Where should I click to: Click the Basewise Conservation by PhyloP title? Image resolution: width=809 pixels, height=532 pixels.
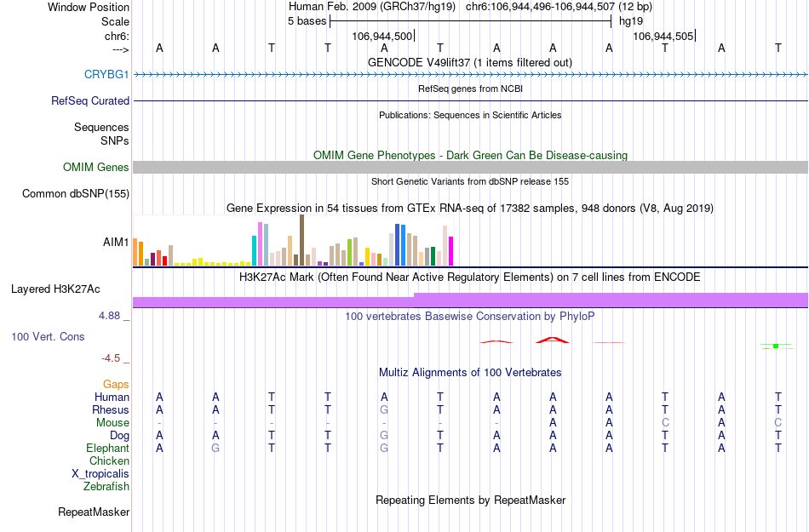click(x=469, y=316)
